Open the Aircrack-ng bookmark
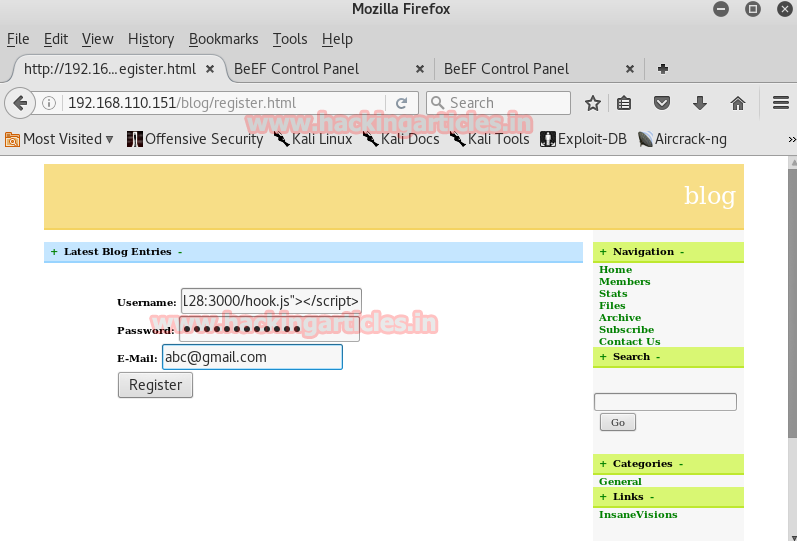797x541 pixels. (x=682, y=139)
